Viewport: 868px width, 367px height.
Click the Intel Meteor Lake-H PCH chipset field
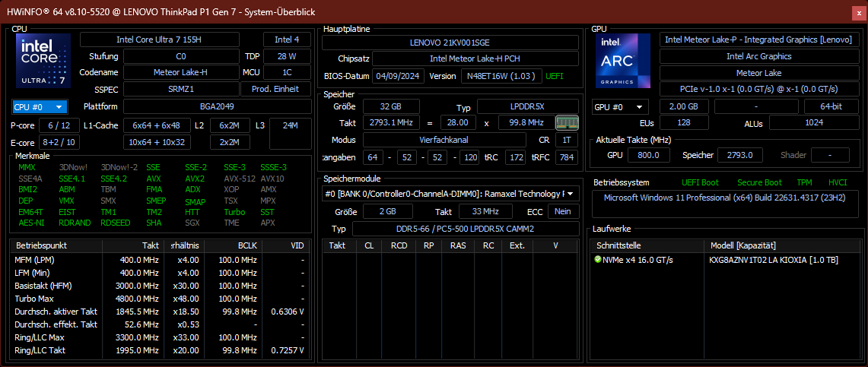tap(475, 59)
